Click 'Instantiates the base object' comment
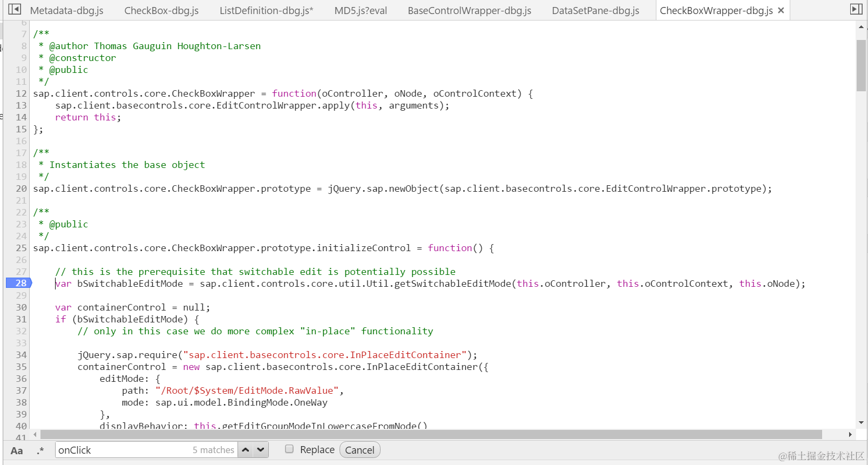The height and width of the screenshot is (465, 868). pos(127,165)
